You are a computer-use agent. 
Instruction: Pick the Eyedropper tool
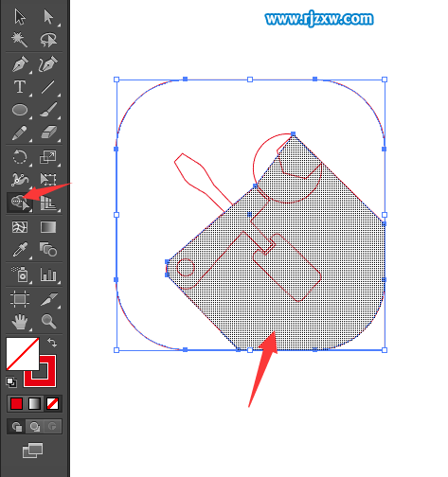click(20, 250)
